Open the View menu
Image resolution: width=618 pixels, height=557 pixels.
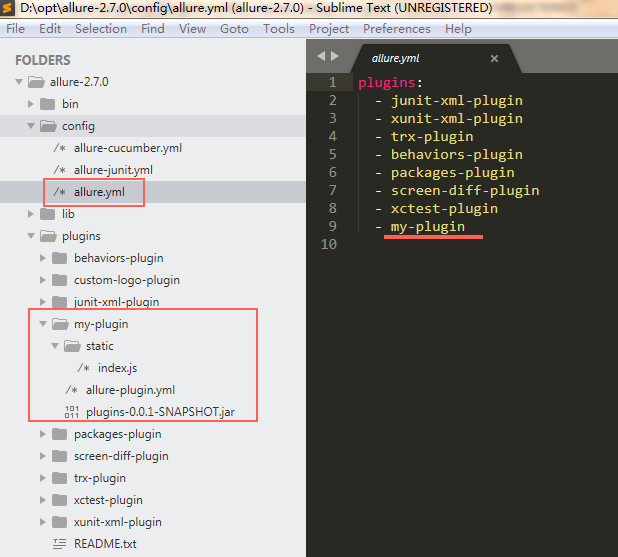pos(192,29)
